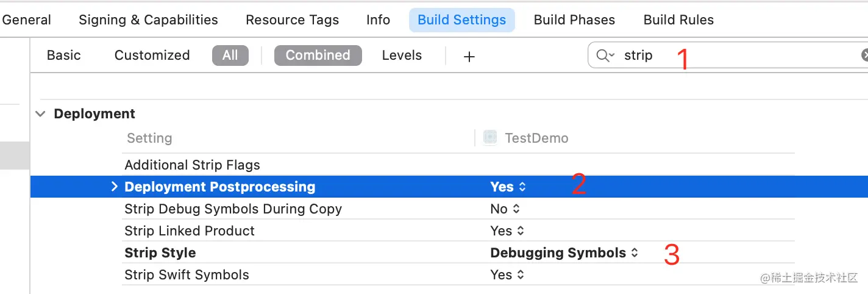The image size is (868, 294).
Task: Select Additional Strip Flags row
Action: pyautogui.click(x=192, y=165)
